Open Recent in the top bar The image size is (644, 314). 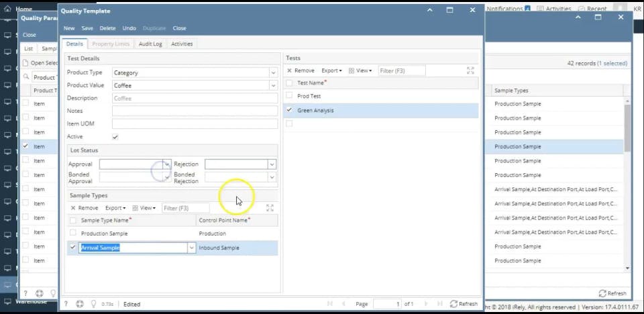592,8
